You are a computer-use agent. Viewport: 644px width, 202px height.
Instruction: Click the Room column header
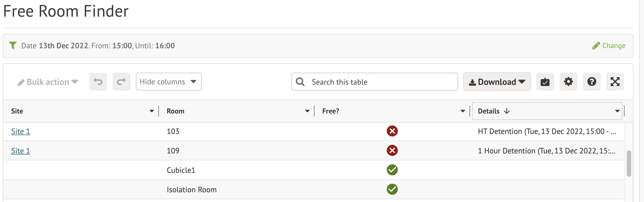(x=175, y=111)
